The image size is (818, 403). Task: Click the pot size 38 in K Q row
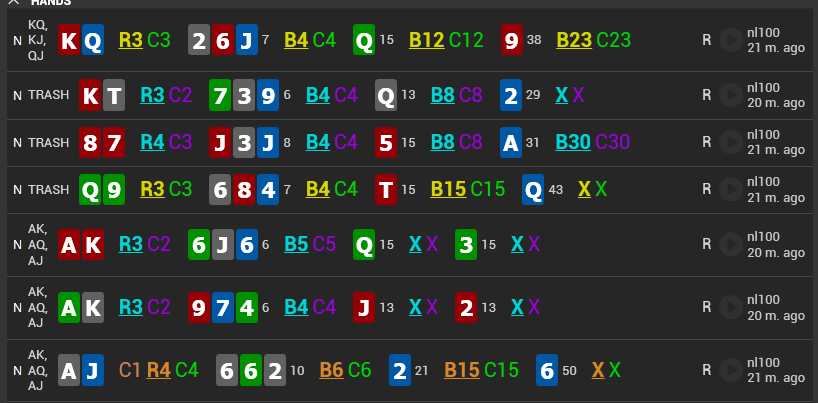(x=534, y=40)
